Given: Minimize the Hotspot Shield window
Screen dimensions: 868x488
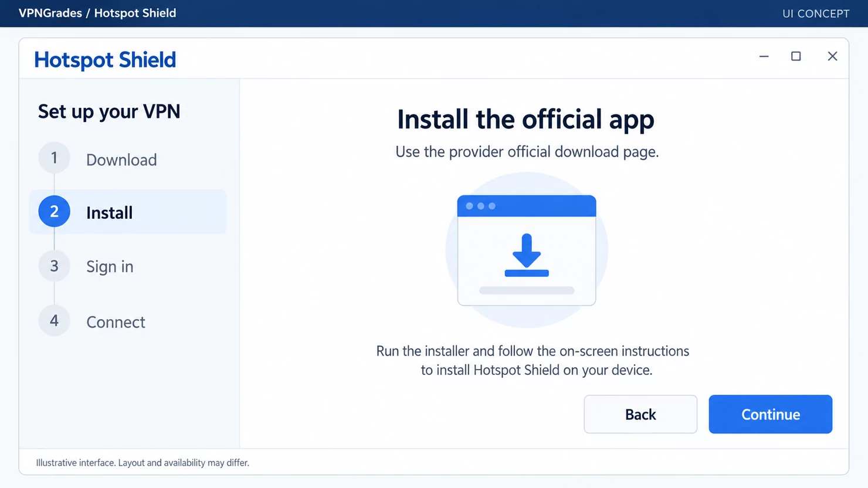Looking at the screenshot, I should click(x=764, y=56).
